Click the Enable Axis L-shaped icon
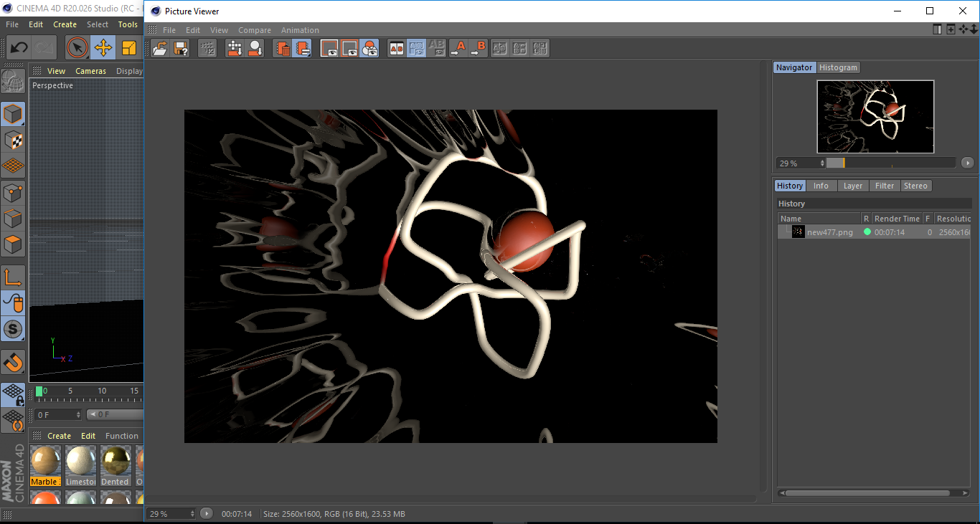 (13, 277)
